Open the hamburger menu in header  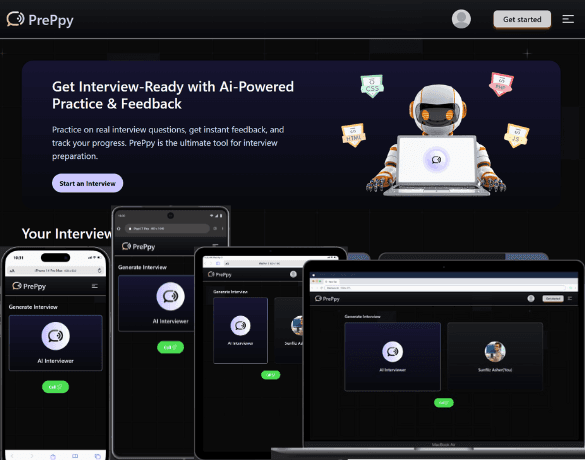point(568,19)
